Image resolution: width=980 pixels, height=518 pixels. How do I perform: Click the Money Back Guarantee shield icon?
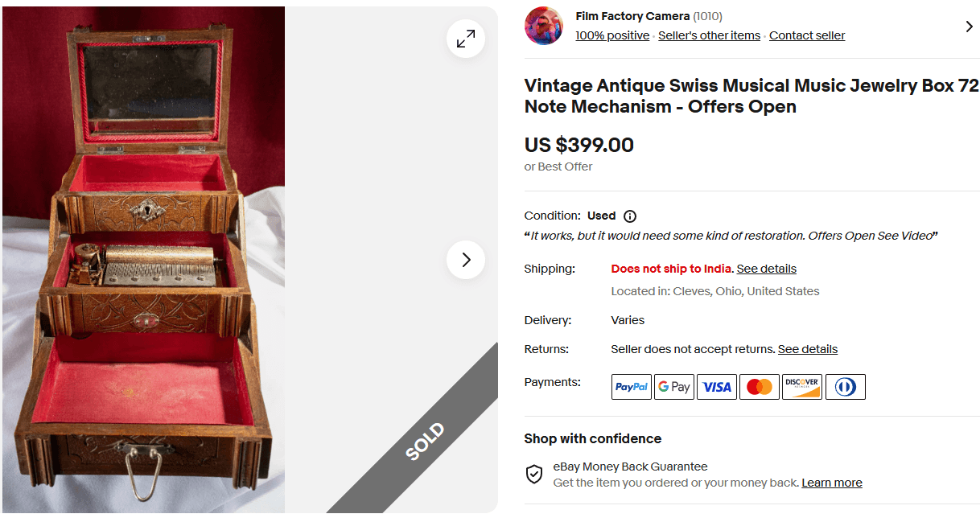click(534, 475)
